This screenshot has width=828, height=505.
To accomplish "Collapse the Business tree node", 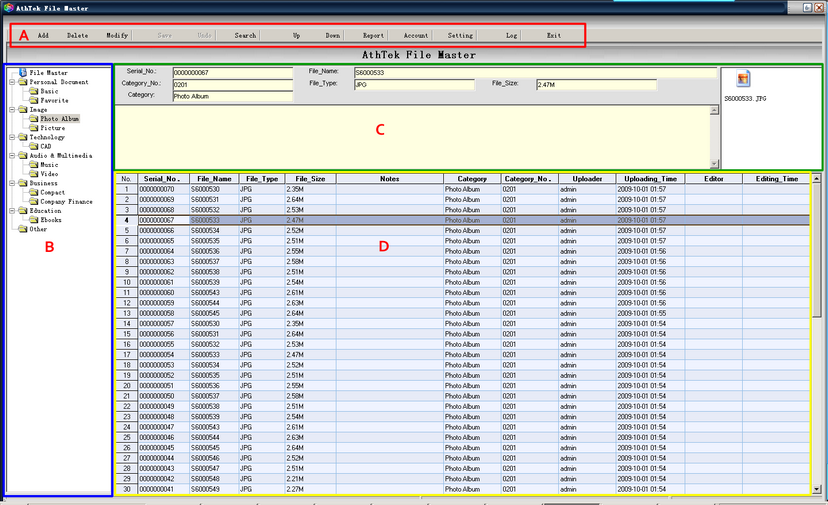I will (x=10, y=184).
